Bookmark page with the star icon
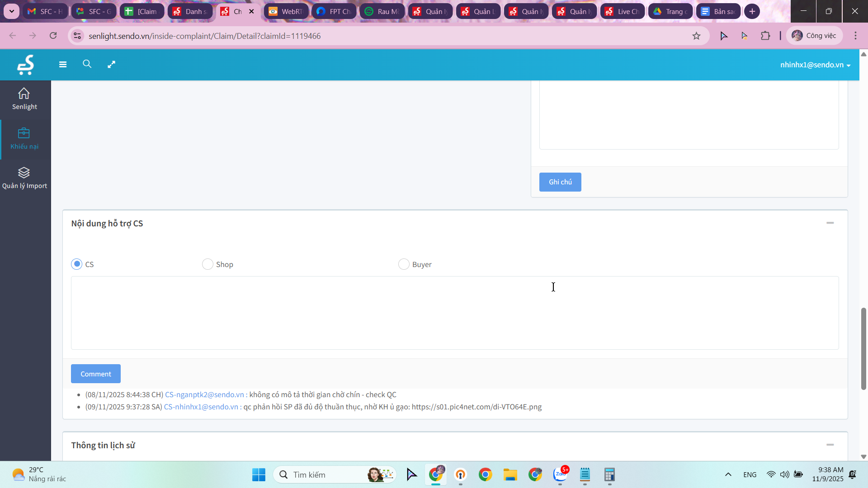Screen dimensions: 868x488 696,36
